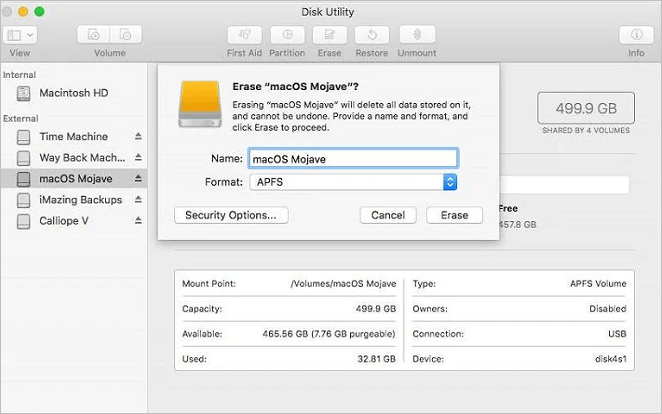Click the Owners value Disabled
Screen dimensions: 662x414
coord(608,309)
